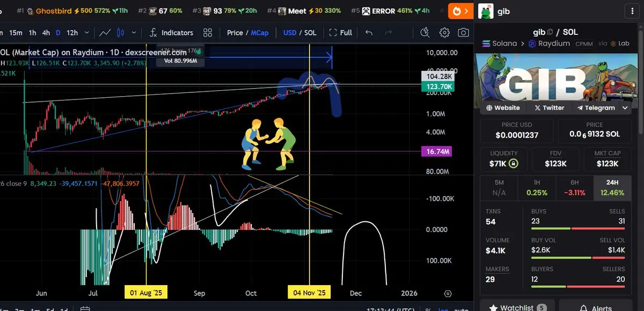The width and height of the screenshot is (644, 311).
Task: Click the liquidity lock icon
Action: pyautogui.click(x=514, y=163)
